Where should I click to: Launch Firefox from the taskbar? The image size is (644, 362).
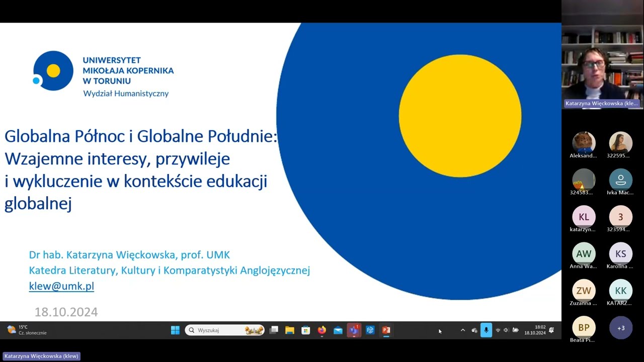[x=322, y=330]
